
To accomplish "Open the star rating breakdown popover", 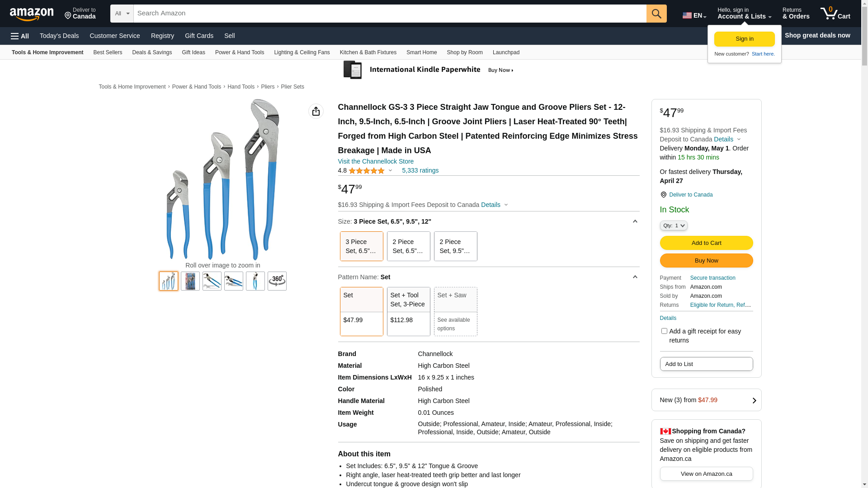I will click(371, 171).
